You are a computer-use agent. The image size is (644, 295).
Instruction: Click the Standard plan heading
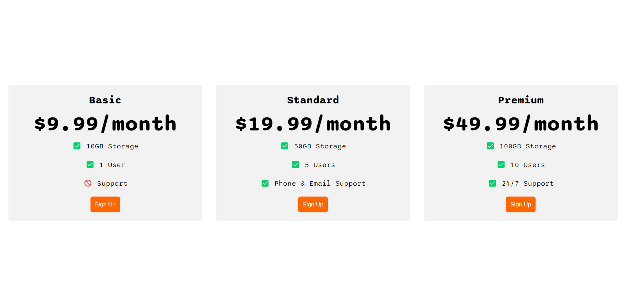[x=313, y=100]
